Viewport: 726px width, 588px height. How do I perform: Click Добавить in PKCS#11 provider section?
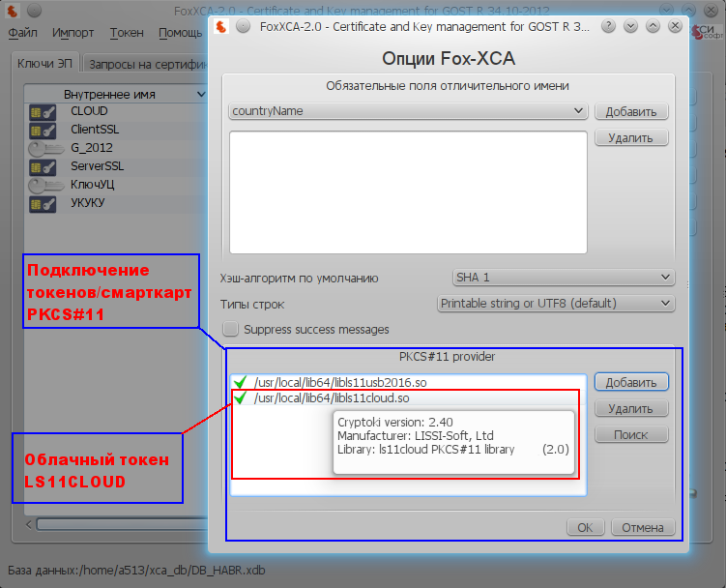tap(631, 382)
